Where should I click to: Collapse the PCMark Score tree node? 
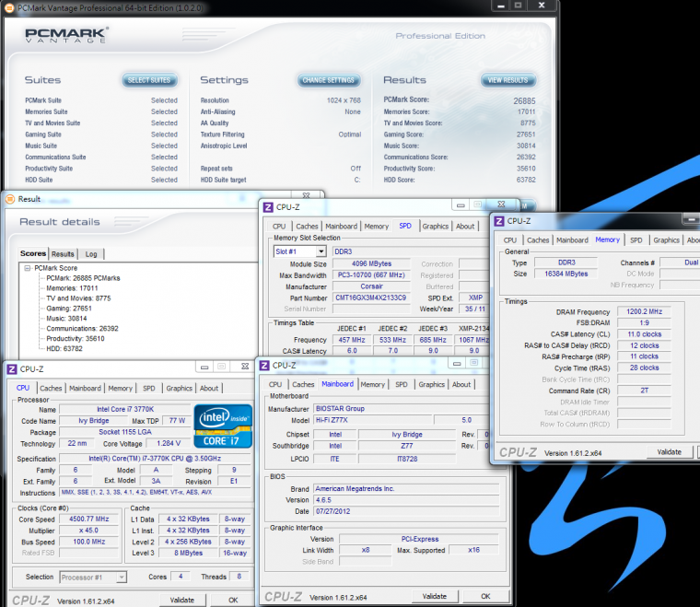pos(27,268)
